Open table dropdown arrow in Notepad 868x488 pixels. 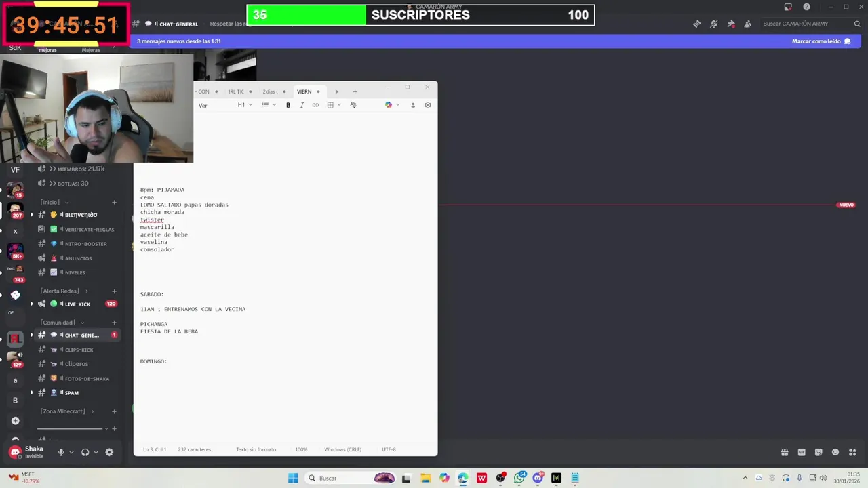339,105
